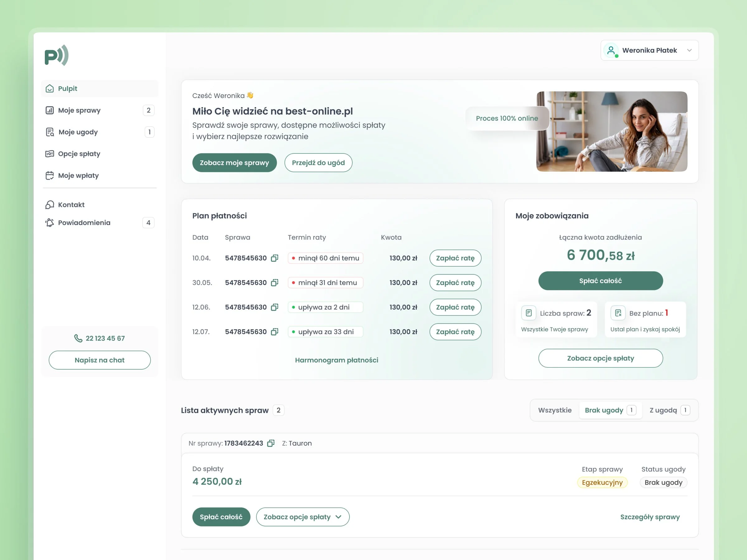The width and height of the screenshot is (747, 560).
Task: Click the Moje sprawy chart icon
Action: point(49,110)
